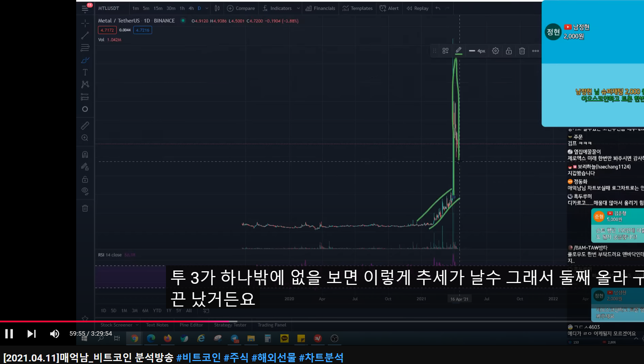Image resolution: width=644 pixels, height=364 pixels.
Task: Set chart range to 1M
Action: 124,311
